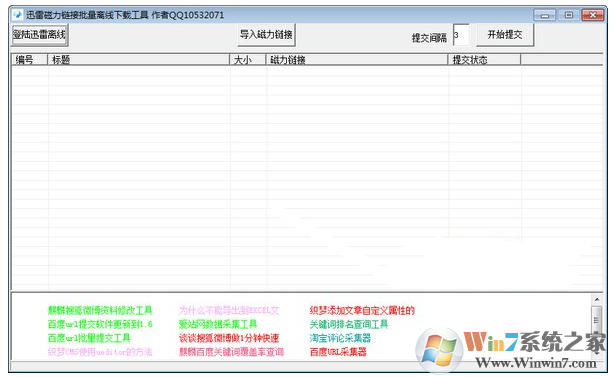Screen dimensions: 613x377
Task: Sort by the 编号 column header
Action: coord(29,60)
